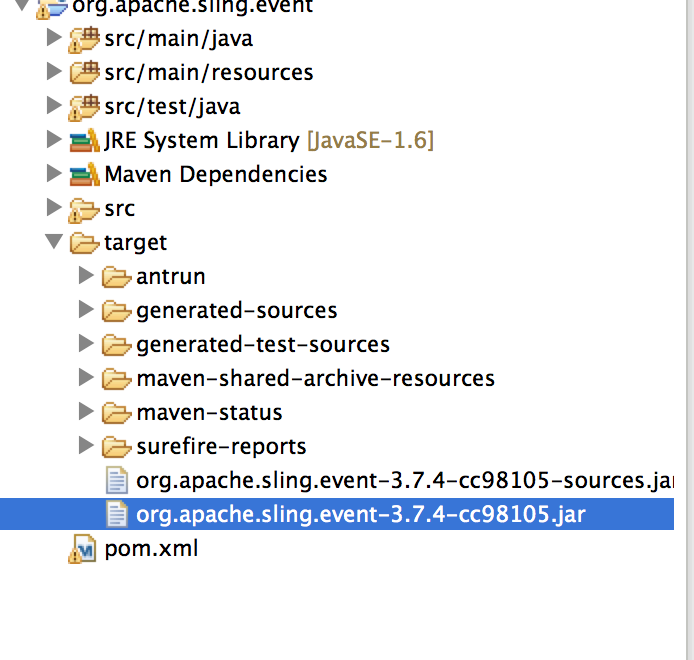Select the maven-shared-archive-resources label
The height and width of the screenshot is (660, 694).
[316, 379]
